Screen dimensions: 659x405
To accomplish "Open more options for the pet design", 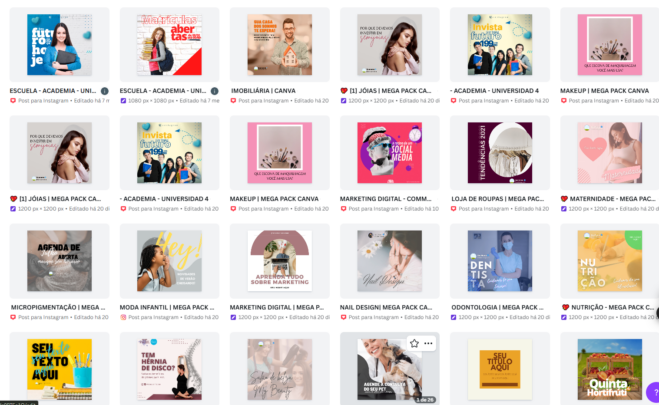I will [x=428, y=343].
